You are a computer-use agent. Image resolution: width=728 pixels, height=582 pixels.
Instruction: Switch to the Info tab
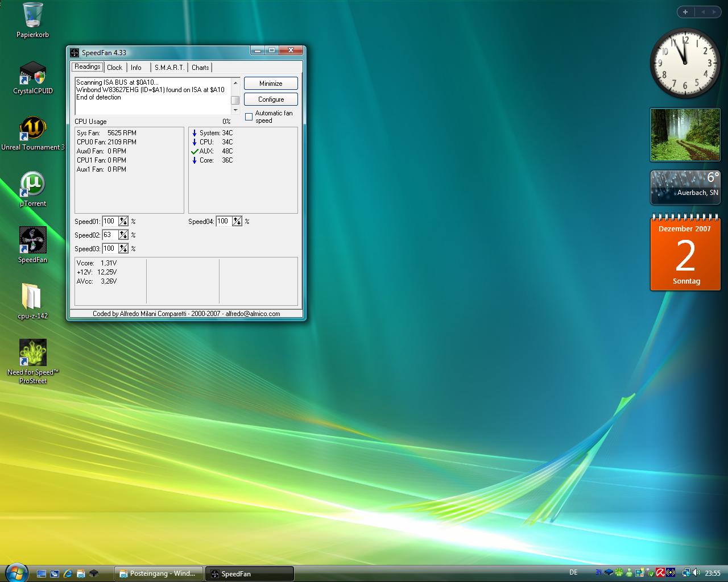(136, 67)
